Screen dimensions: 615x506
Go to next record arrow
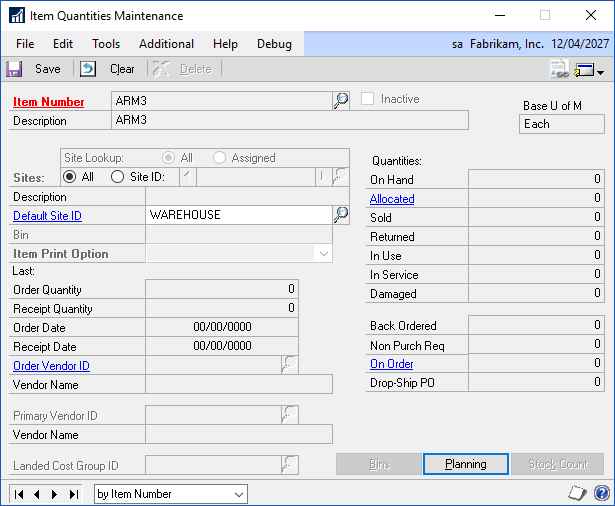55,494
